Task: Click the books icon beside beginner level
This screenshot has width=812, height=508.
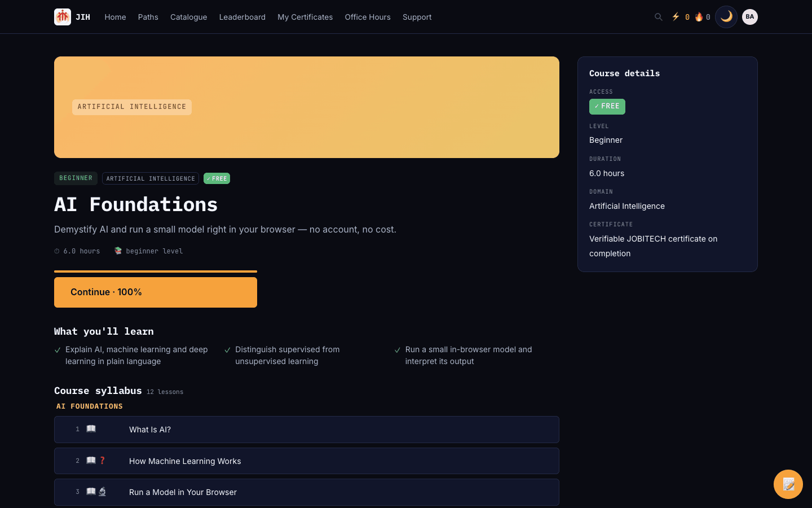Action: click(x=118, y=251)
